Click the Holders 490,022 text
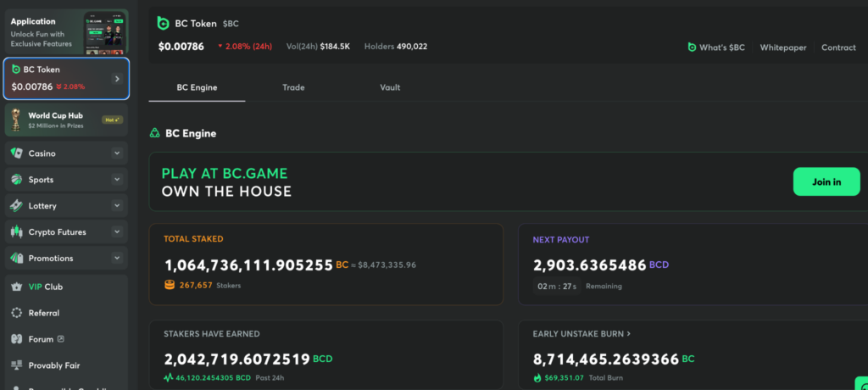The width and height of the screenshot is (868, 390). point(396,47)
